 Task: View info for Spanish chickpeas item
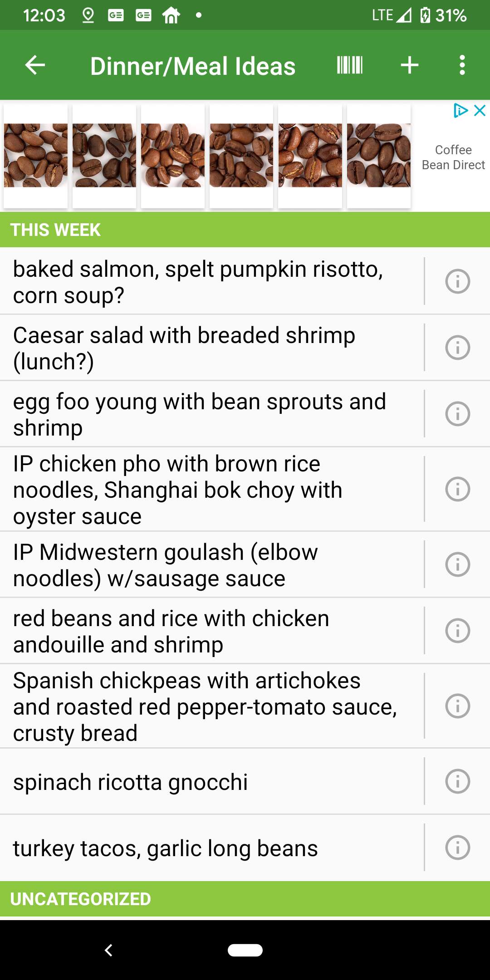(457, 706)
